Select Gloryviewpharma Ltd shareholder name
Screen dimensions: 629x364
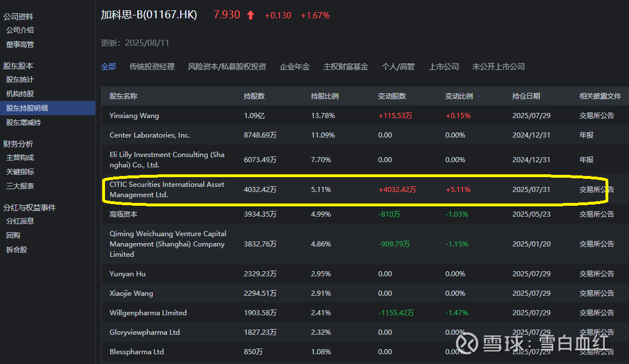(x=145, y=332)
